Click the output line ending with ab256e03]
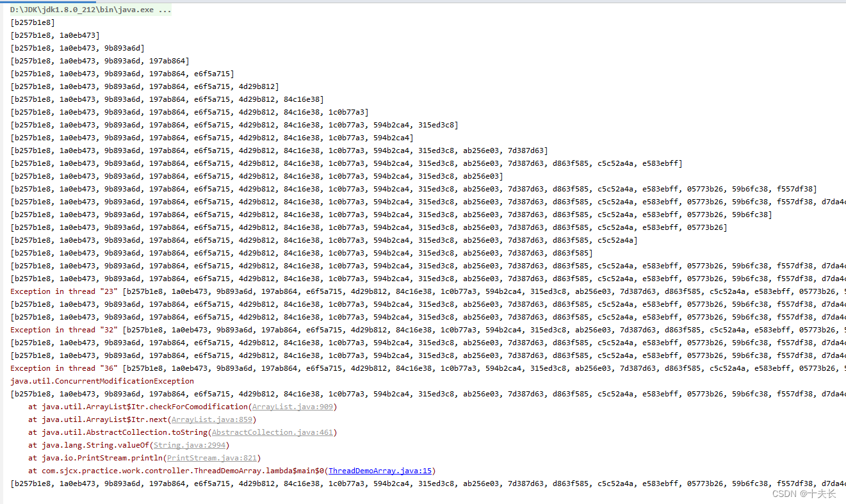The image size is (846, 504). [257, 176]
